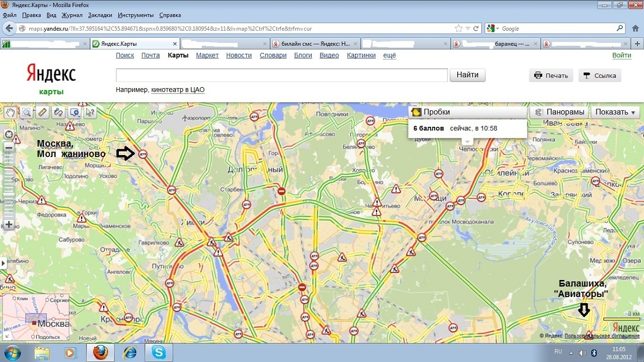Select the hand pan tool on map
Image resolution: width=644 pixels, height=362 pixels.
tap(10, 112)
